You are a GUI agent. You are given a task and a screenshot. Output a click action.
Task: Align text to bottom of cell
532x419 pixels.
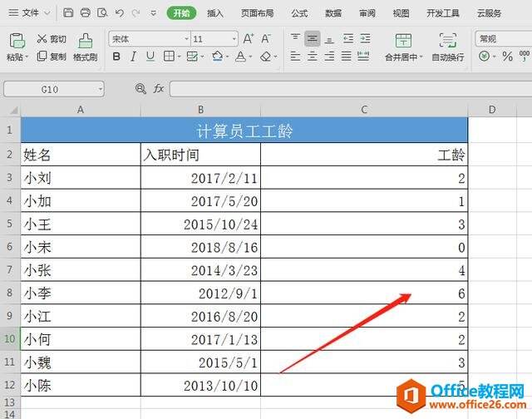[x=329, y=40]
